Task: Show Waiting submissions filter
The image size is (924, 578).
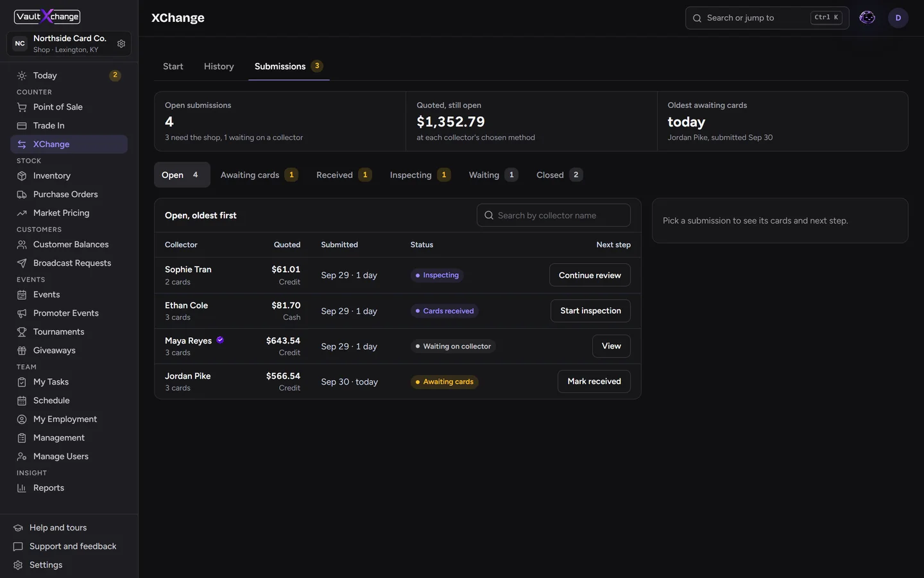Action: tap(493, 175)
